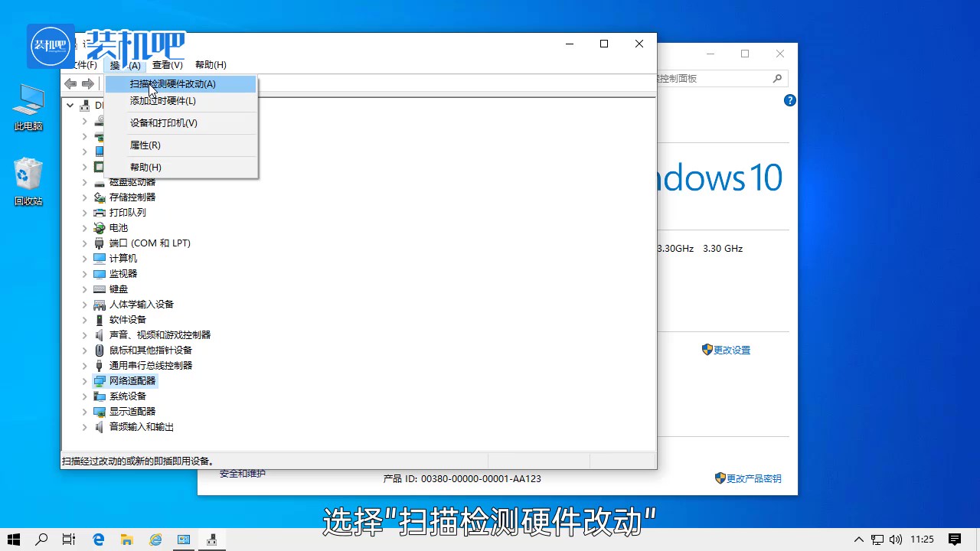Image resolution: width=980 pixels, height=551 pixels.
Task: Select 扫描检测硬件改动 menu entry
Action: point(172,84)
